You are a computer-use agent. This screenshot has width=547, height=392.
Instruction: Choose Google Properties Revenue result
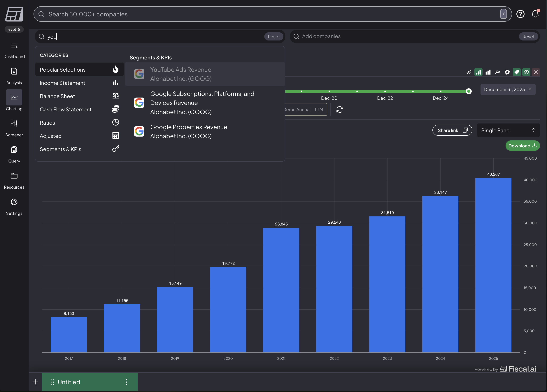tap(205, 132)
